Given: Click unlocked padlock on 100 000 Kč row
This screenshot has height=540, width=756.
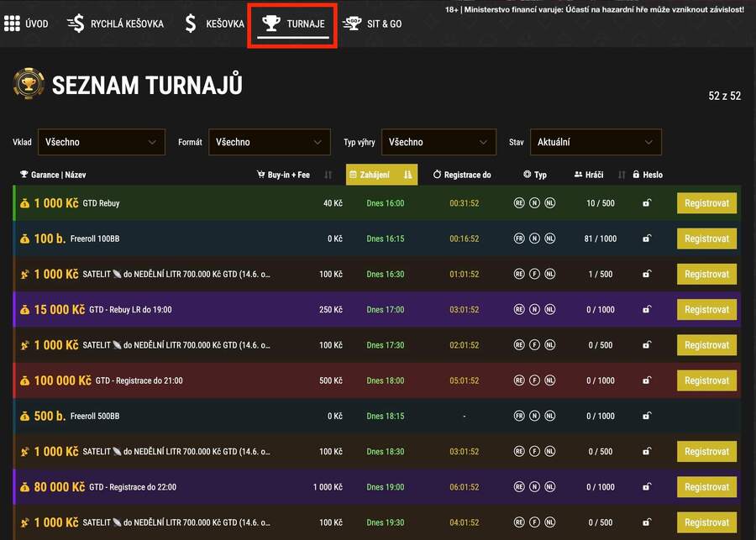Looking at the screenshot, I should click(x=647, y=380).
